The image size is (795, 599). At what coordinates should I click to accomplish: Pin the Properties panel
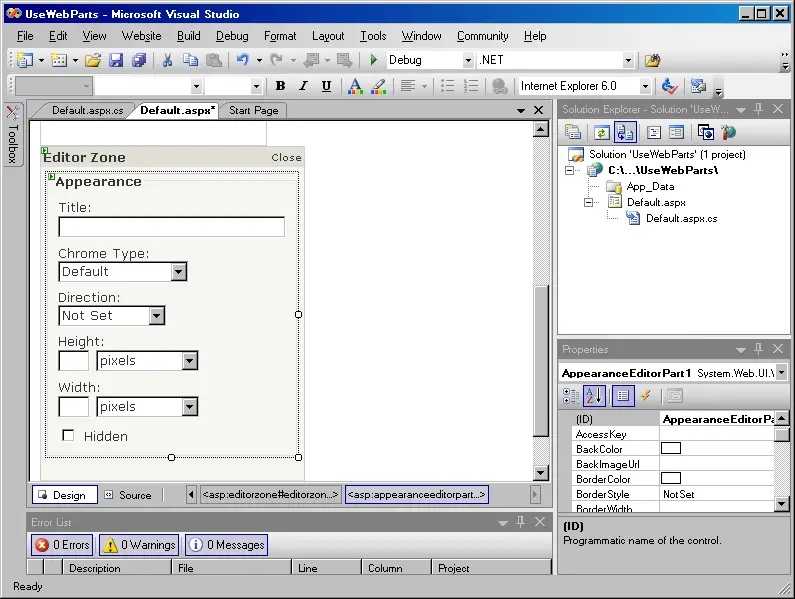(x=758, y=348)
